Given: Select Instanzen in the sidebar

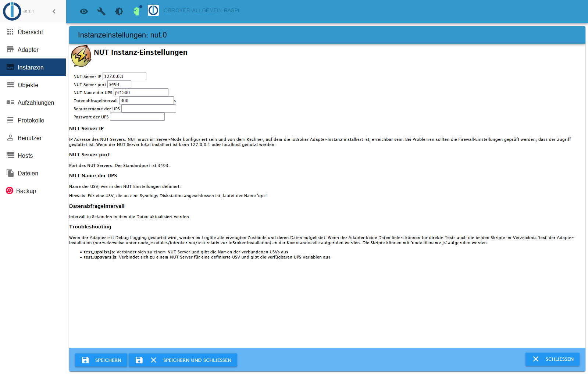Looking at the screenshot, I should point(33,67).
